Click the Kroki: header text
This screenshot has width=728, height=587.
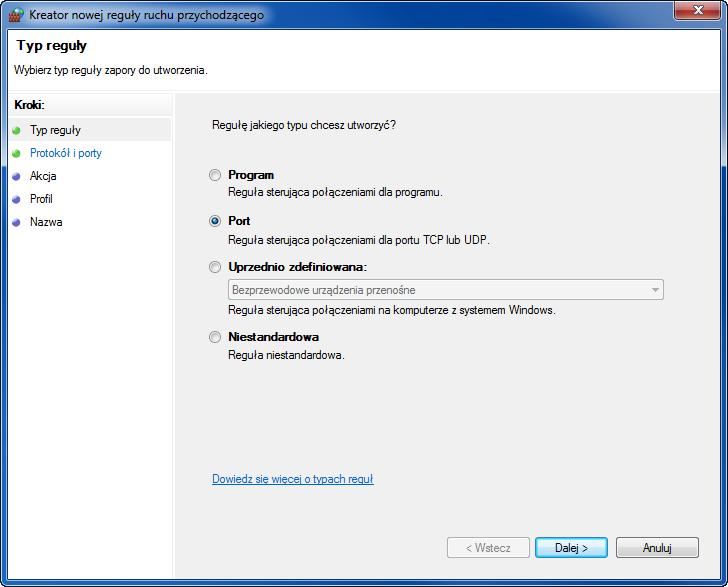(x=29, y=105)
